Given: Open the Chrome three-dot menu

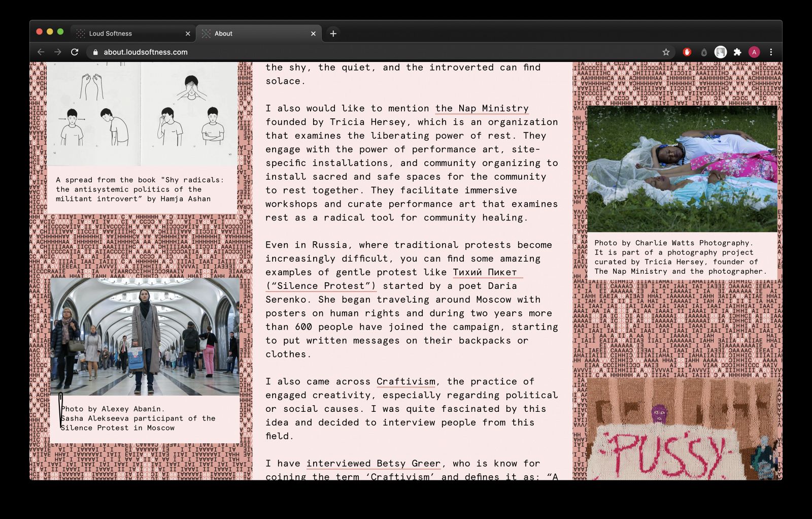Looking at the screenshot, I should pos(771,52).
